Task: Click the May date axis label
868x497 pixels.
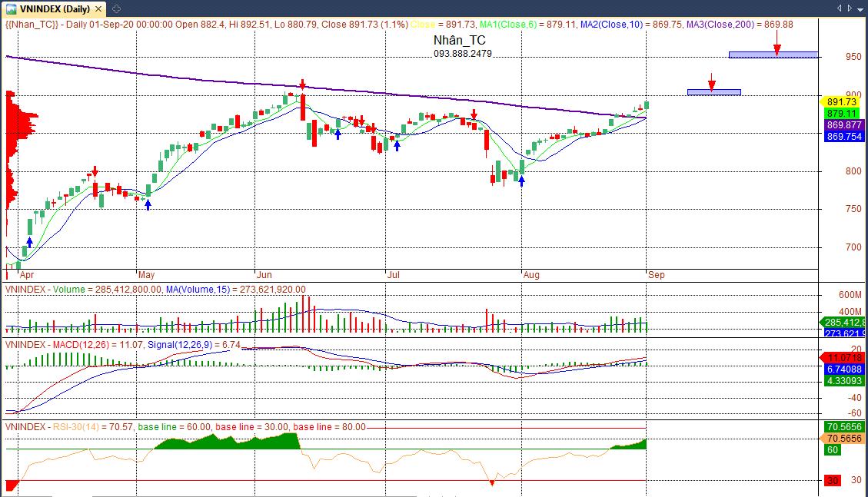Action: tap(146, 275)
